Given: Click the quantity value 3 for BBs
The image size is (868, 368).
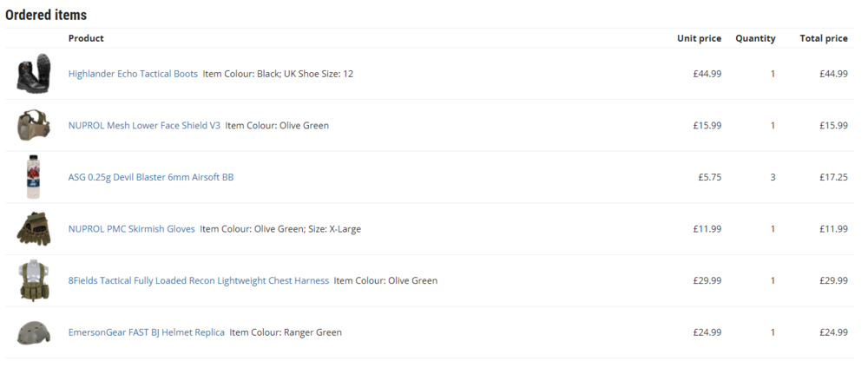Looking at the screenshot, I should coord(773,177).
